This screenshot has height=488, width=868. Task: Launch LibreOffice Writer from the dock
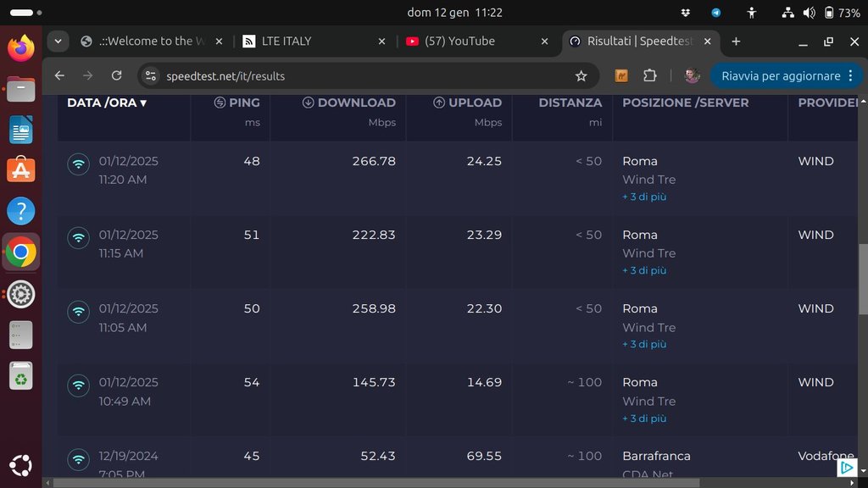(21, 130)
